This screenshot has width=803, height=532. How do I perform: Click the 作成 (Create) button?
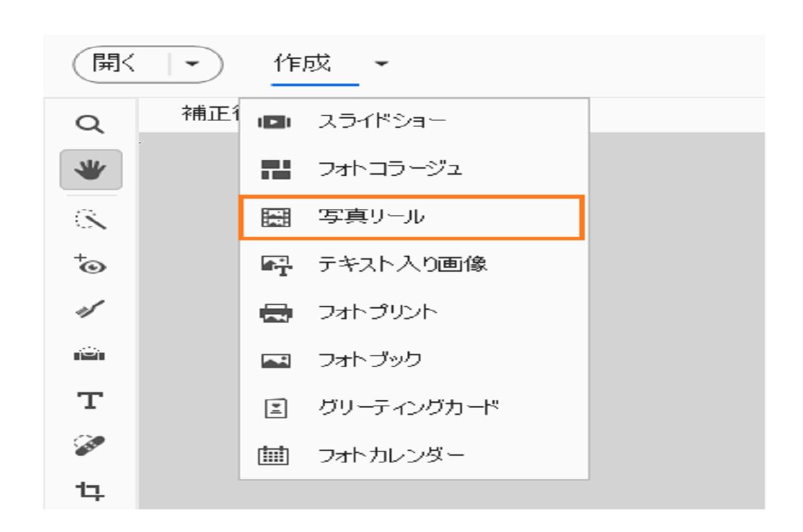tap(302, 64)
